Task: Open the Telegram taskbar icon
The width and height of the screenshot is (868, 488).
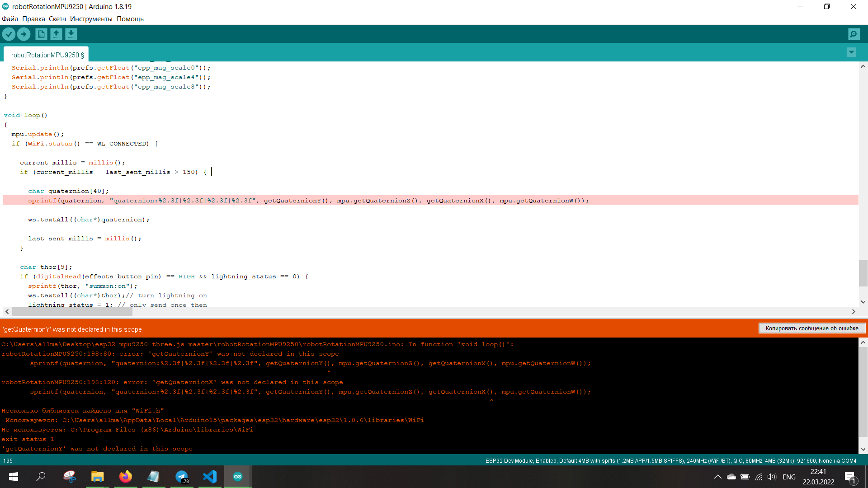Action: [182, 477]
